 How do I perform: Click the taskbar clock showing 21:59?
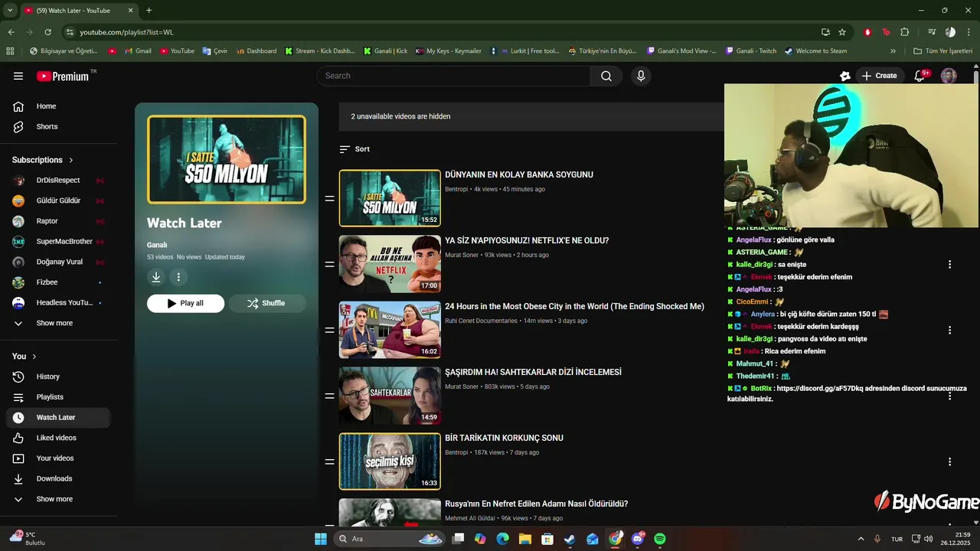[x=956, y=539]
